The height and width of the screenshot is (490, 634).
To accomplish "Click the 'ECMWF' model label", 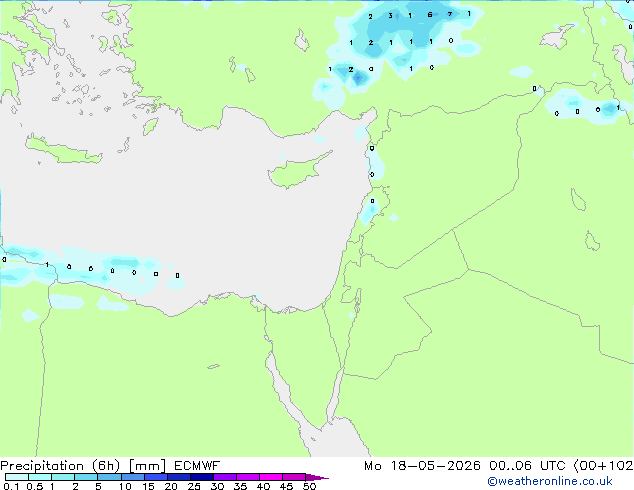I will point(197,466).
